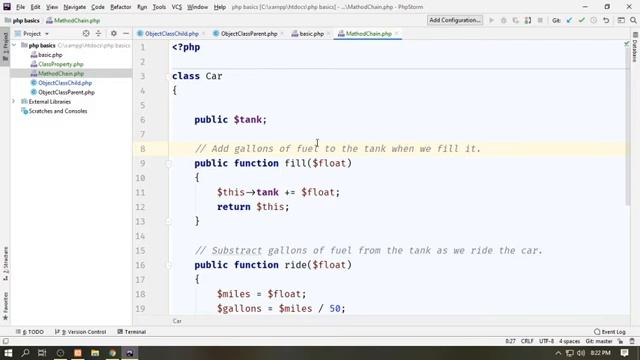Click the trash/memory icon at status bar end
The height and width of the screenshot is (360, 640).
pyautogui.click(x=632, y=341)
